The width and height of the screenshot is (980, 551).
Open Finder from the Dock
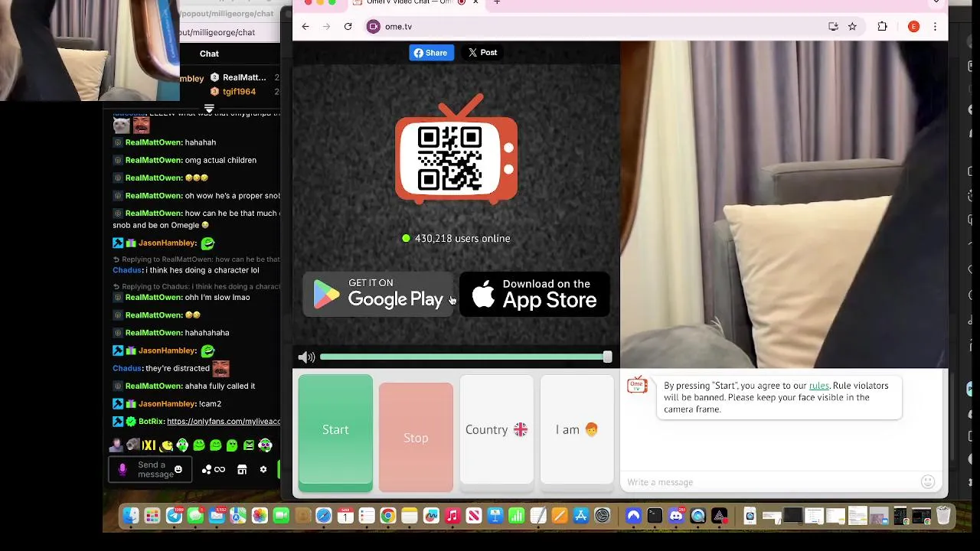pos(131,517)
